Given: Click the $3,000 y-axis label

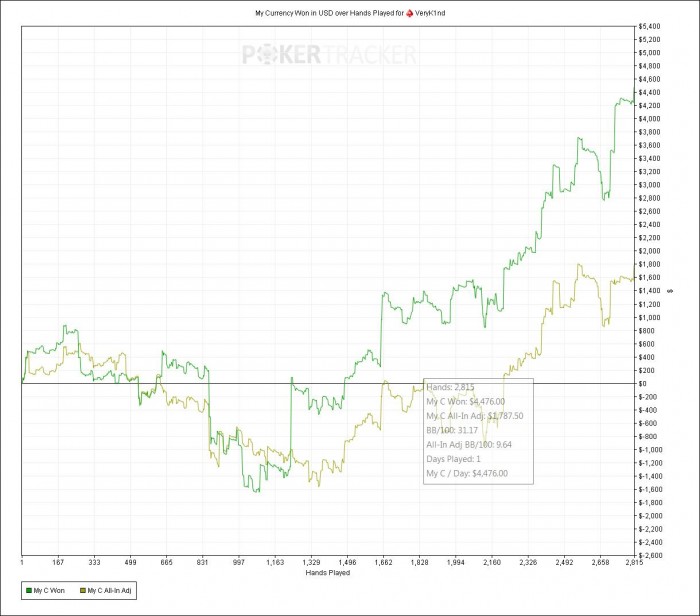Looking at the screenshot, I should point(650,185).
